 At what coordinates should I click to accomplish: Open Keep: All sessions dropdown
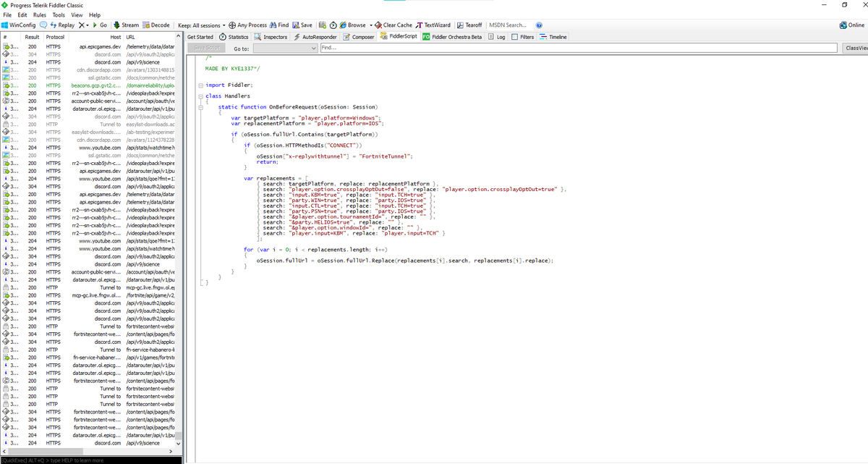[x=202, y=25]
